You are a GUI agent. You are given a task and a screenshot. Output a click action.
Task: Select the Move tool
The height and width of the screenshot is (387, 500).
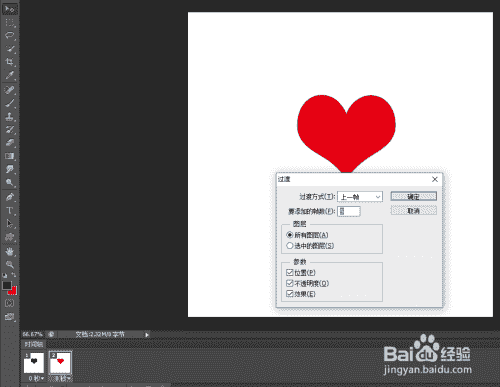(10, 9)
